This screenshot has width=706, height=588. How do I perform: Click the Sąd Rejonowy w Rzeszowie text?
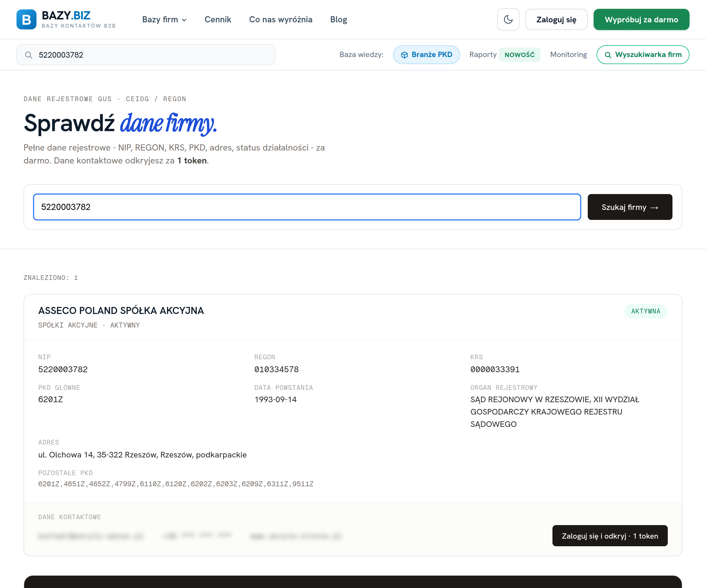tap(555, 412)
